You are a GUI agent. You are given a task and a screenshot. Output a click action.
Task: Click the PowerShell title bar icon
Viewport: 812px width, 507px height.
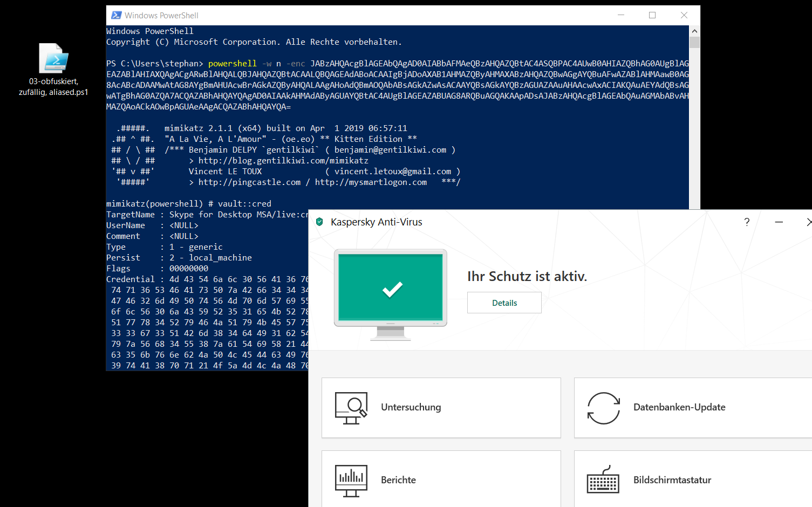(116, 15)
